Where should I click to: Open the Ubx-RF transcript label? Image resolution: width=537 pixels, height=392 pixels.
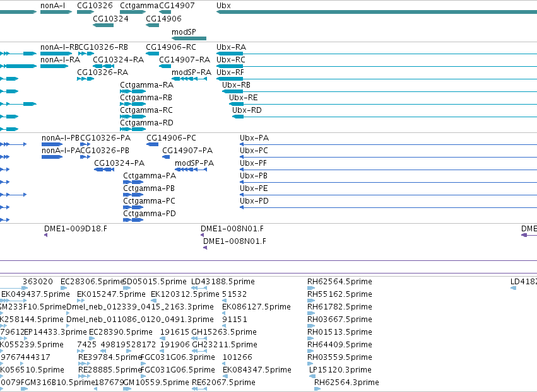[230, 72]
